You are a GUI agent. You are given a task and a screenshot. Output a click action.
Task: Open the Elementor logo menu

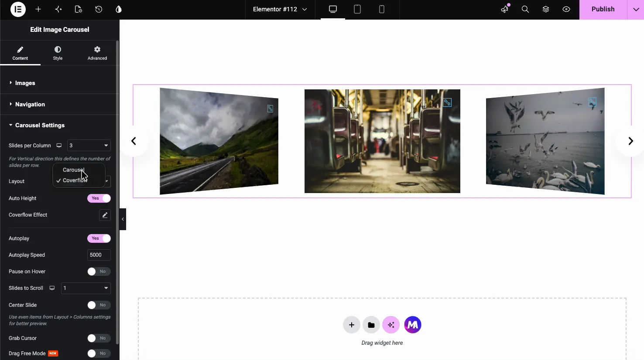(x=18, y=9)
